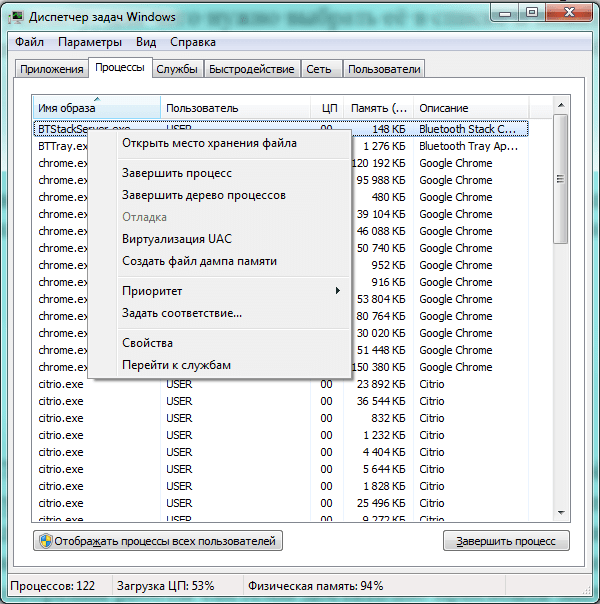Image resolution: width=600 pixels, height=604 pixels.
Task: Click the UAC shield icon on show-all-users button
Action: 45,541
